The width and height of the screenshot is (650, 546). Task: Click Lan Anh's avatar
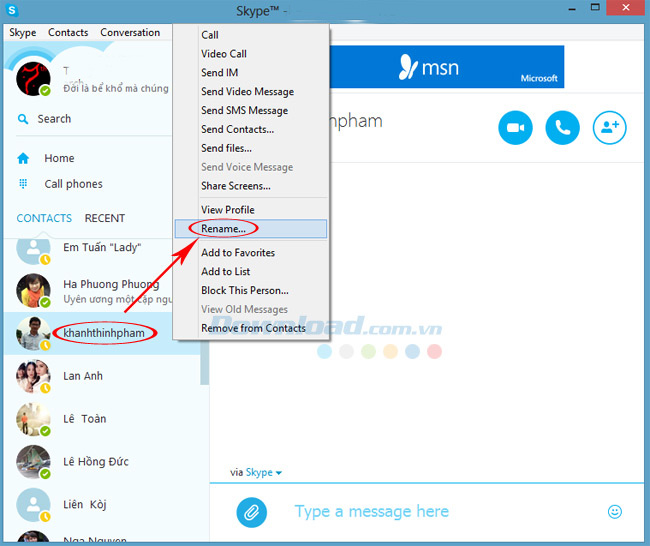pos(33,376)
